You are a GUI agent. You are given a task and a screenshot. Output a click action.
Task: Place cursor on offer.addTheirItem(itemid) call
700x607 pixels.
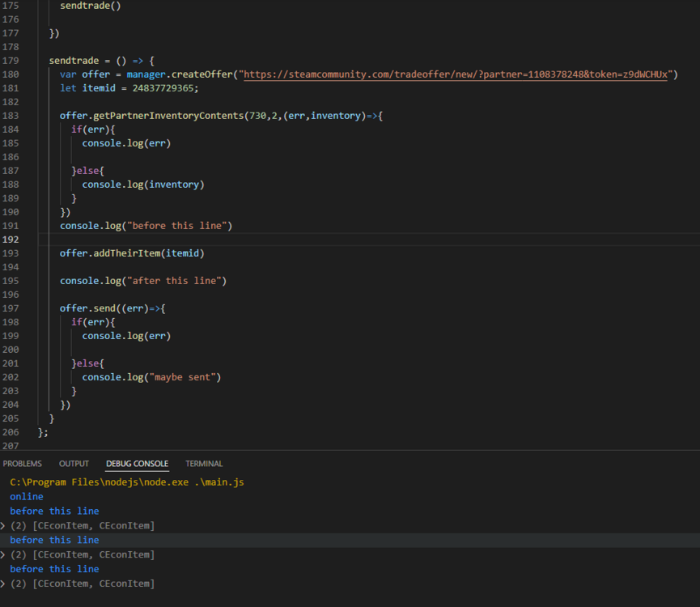[x=132, y=253]
